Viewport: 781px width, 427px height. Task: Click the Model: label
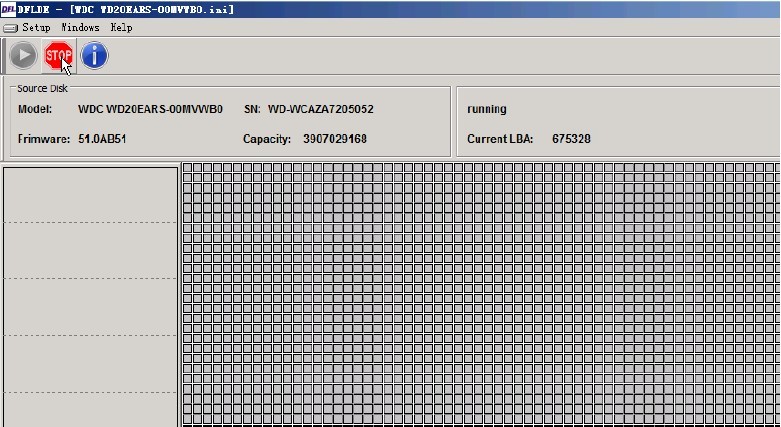pyautogui.click(x=35, y=109)
